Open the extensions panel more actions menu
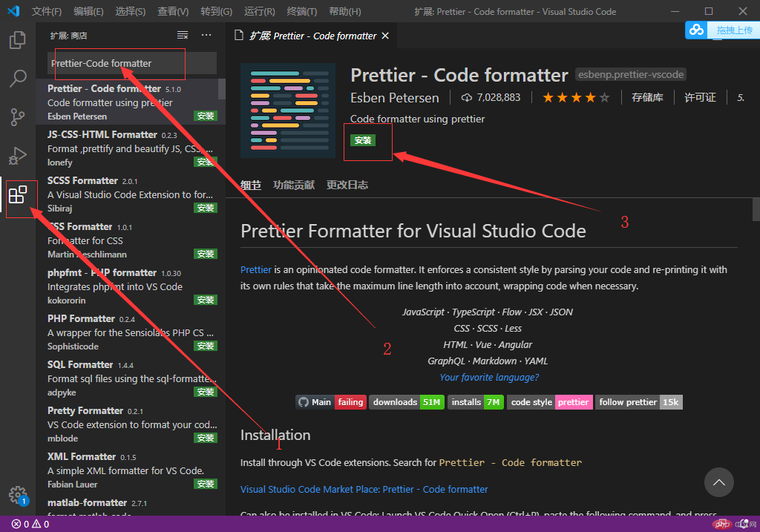 pyautogui.click(x=206, y=35)
